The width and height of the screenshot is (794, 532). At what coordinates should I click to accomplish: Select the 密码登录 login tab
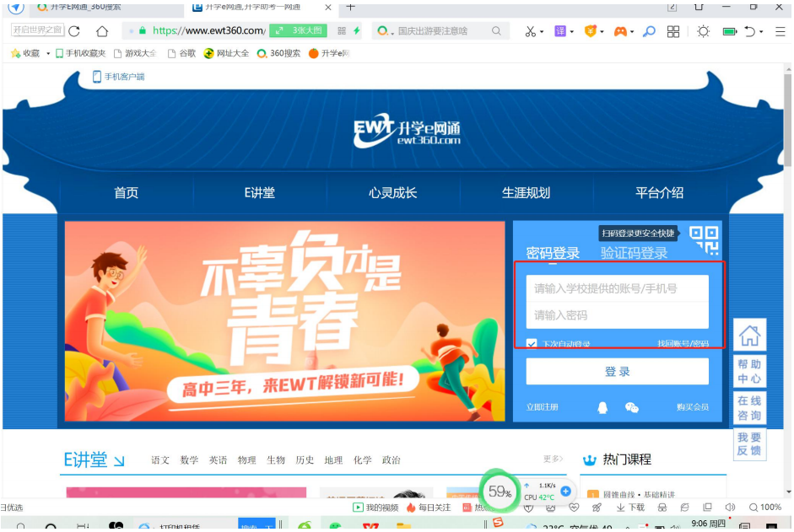[x=553, y=253]
